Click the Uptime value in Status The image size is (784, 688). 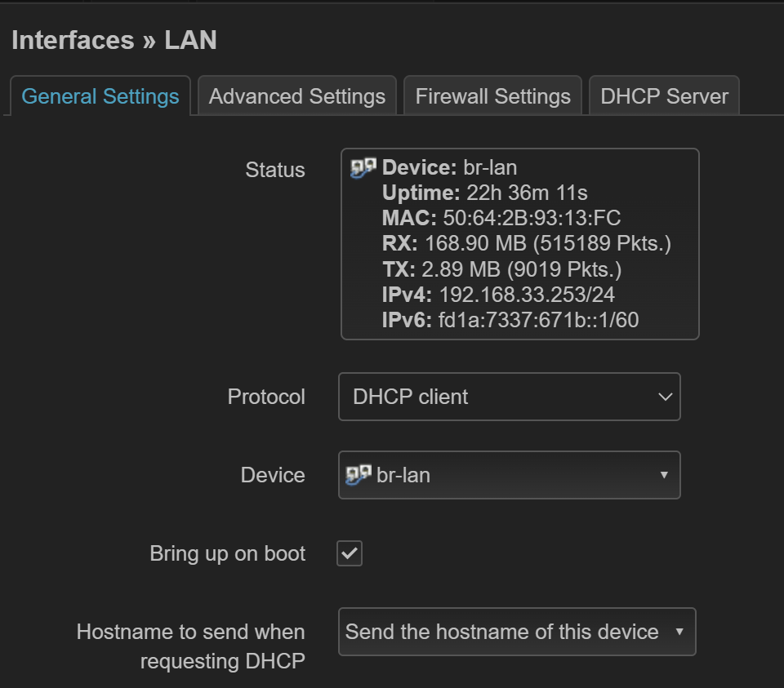tap(527, 193)
